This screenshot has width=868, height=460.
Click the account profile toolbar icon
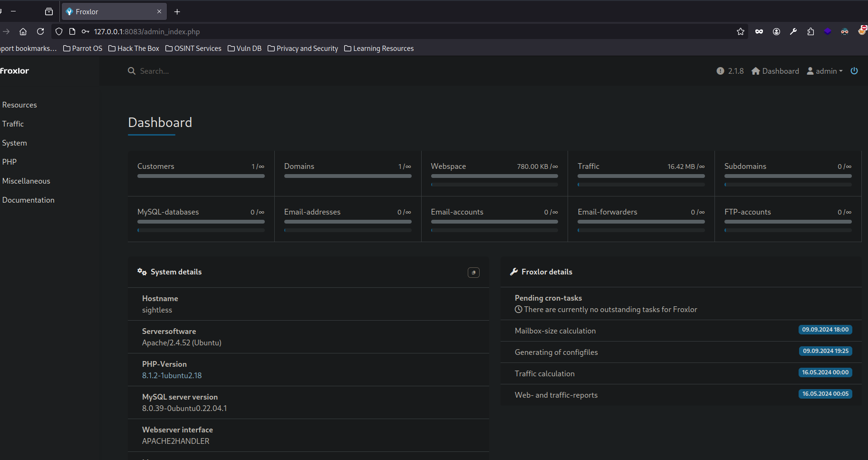click(x=776, y=31)
